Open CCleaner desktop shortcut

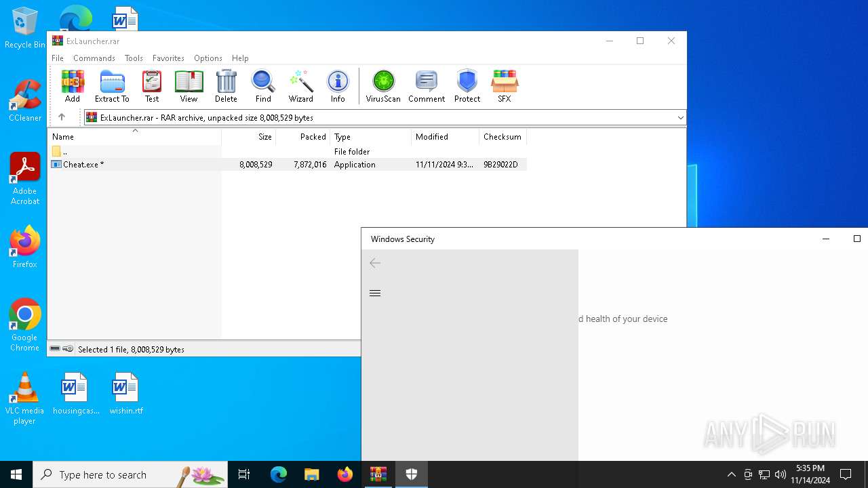pyautogui.click(x=24, y=100)
